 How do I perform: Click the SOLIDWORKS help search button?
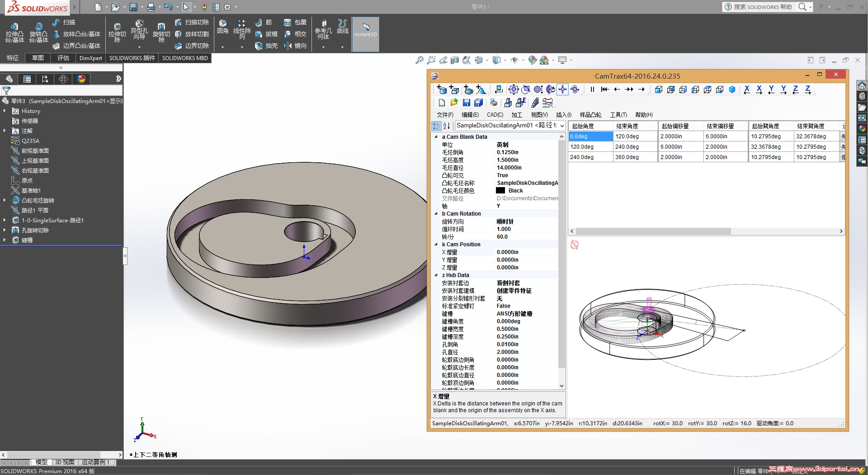click(x=803, y=7)
